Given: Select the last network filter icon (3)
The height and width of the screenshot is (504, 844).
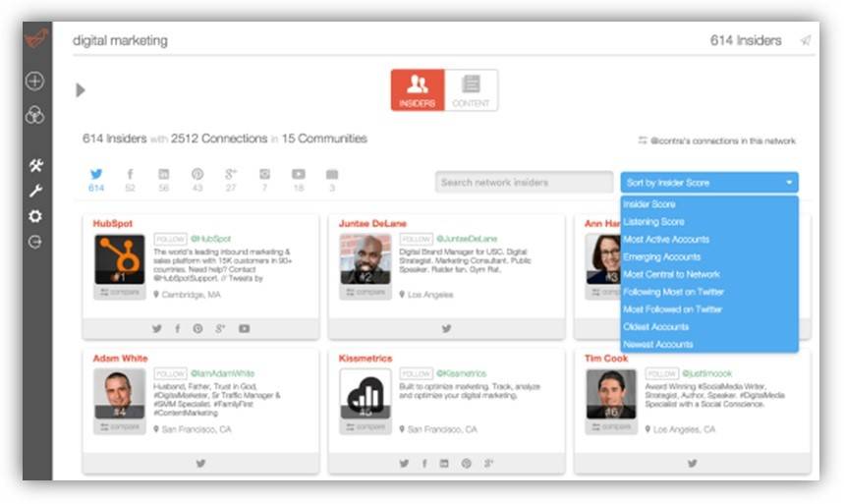Looking at the screenshot, I should [x=332, y=180].
